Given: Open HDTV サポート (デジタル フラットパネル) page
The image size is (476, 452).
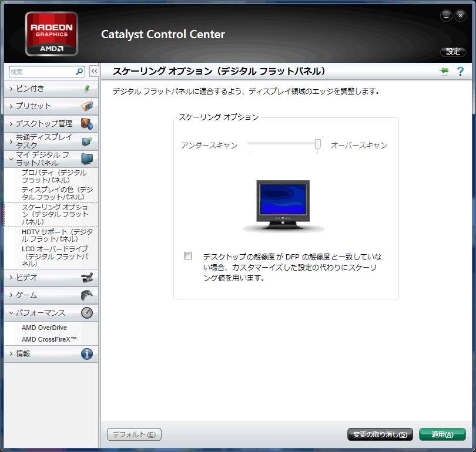Looking at the screenshot, I should (57, 235).
